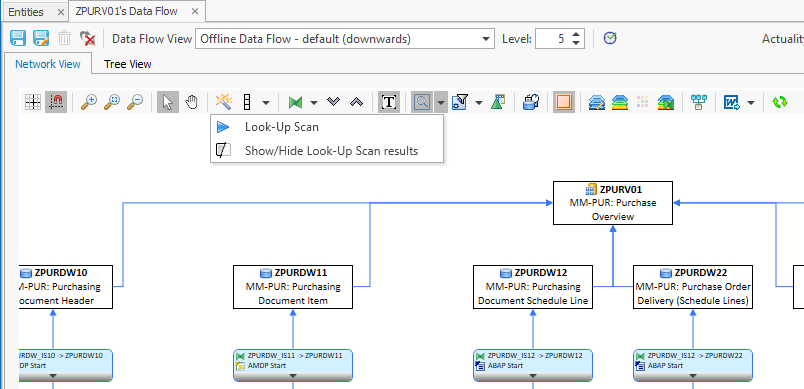Select the ZPURV01 Purchase Overview node
The width and height of the screenshot is (804, 389).
click(x=613, y=202)
